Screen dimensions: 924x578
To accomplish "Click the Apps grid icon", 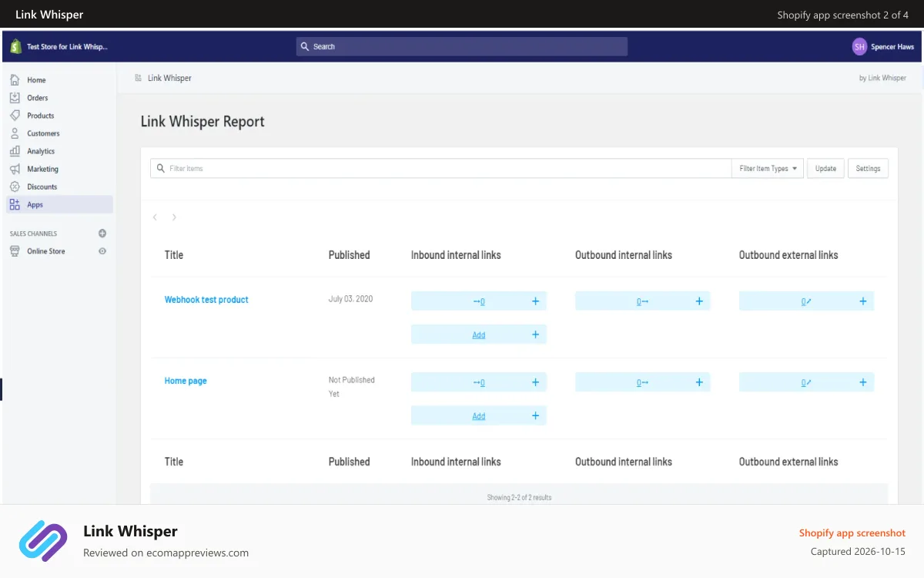I will 15,204.
